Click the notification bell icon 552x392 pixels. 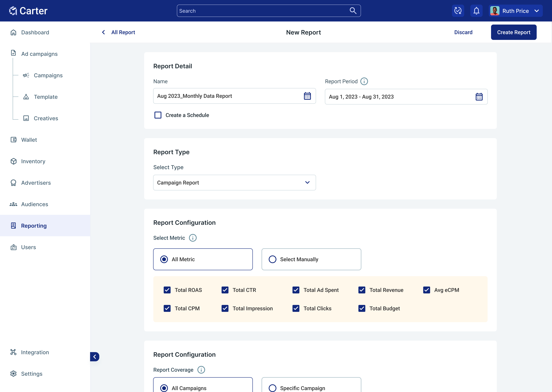pyautogui.click(x=476, y=11)
